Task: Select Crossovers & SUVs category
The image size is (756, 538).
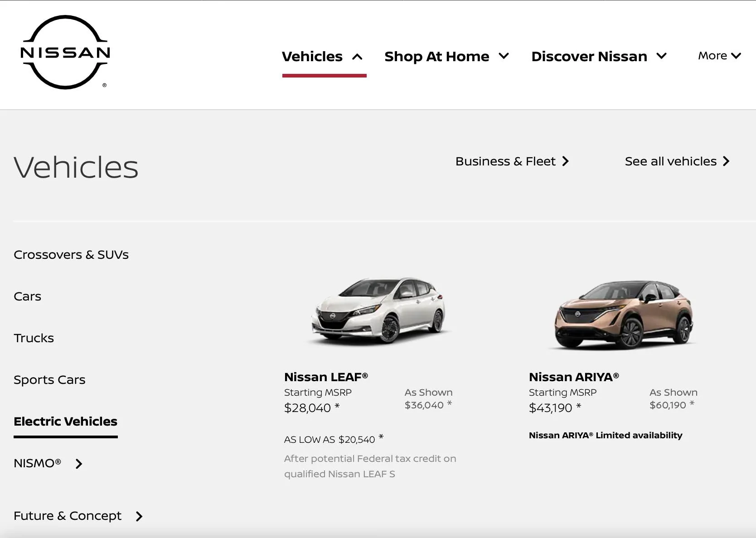Action: [x=71, y=255]
